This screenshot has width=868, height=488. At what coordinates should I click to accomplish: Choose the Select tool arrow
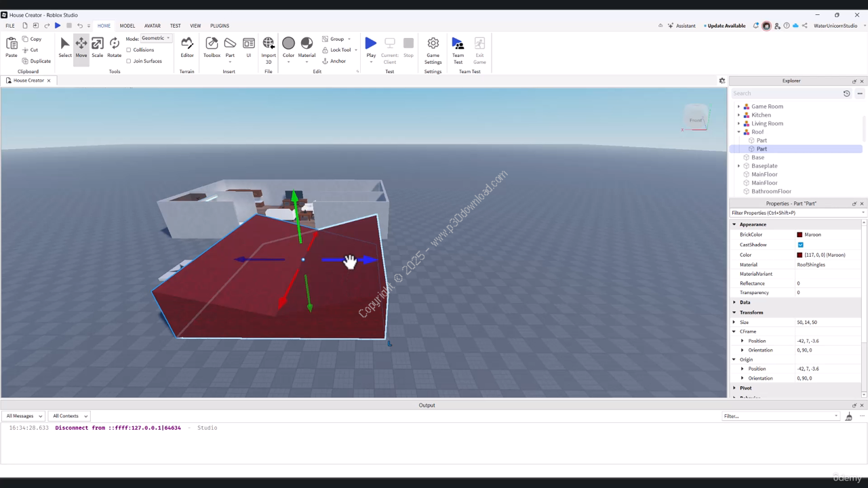click(65, 47)
